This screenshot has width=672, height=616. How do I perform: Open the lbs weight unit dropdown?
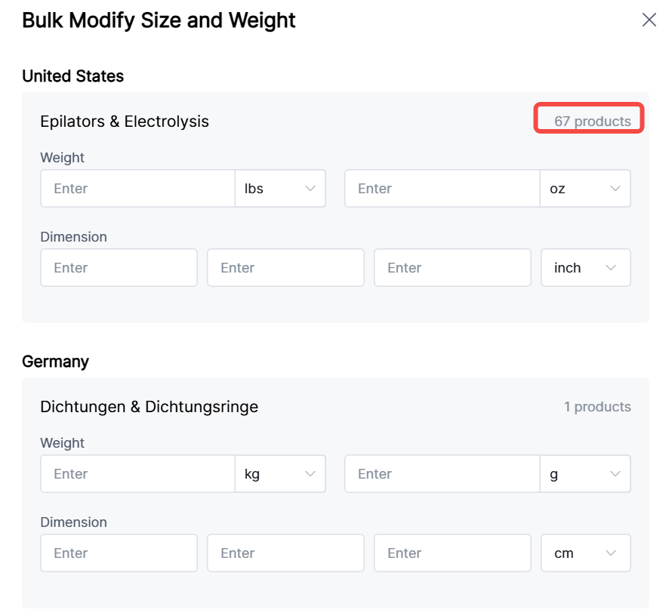point(280,189)
